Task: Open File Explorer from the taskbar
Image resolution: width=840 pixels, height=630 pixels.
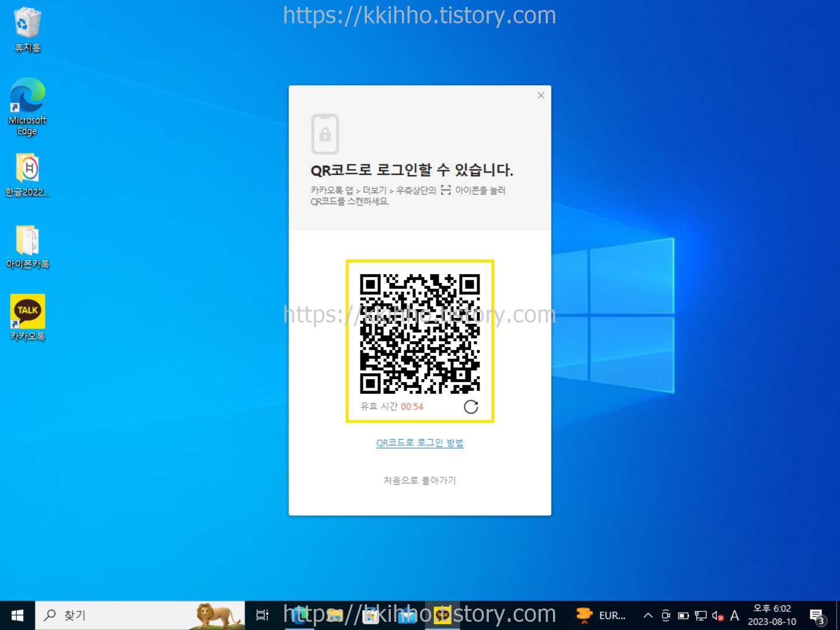Action: click(335, 615)
